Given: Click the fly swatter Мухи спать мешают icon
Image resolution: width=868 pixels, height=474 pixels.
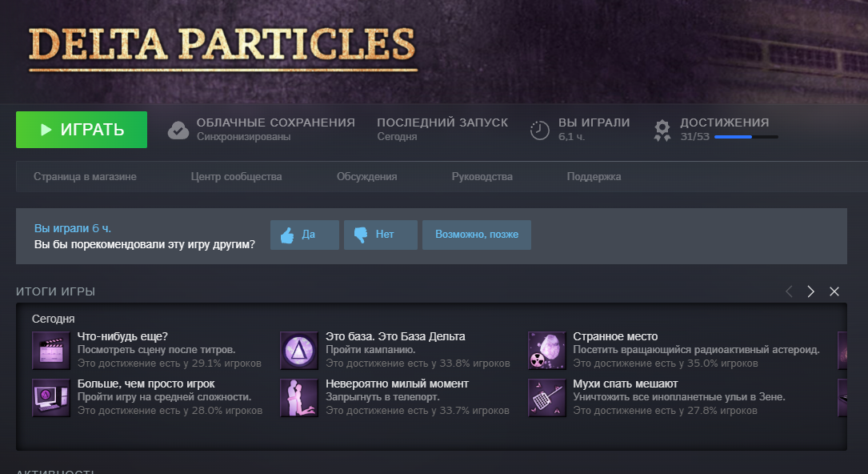Looking at the screenshot, I should pyautogui.click(x=547, y=398).
